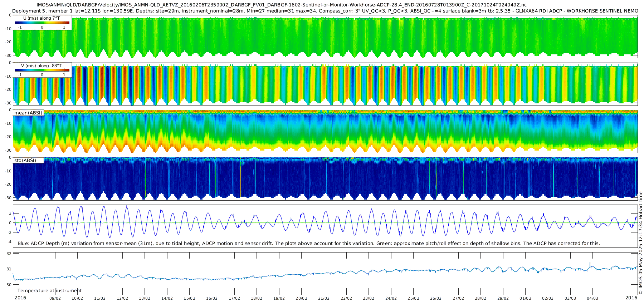Screen dimensions: 644x304
Task: Click the 04/03 date tick label
Action: coord(592,298)
